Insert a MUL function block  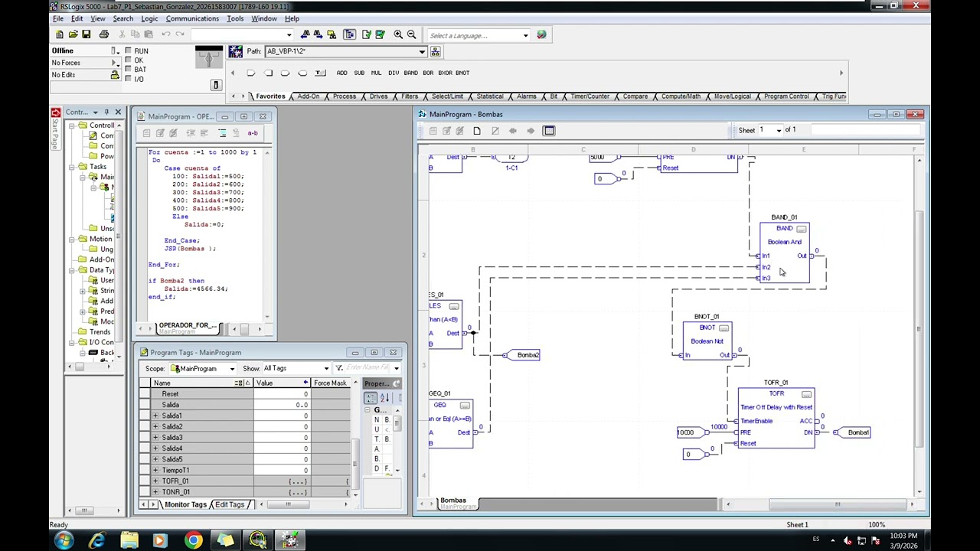point(376,73)
